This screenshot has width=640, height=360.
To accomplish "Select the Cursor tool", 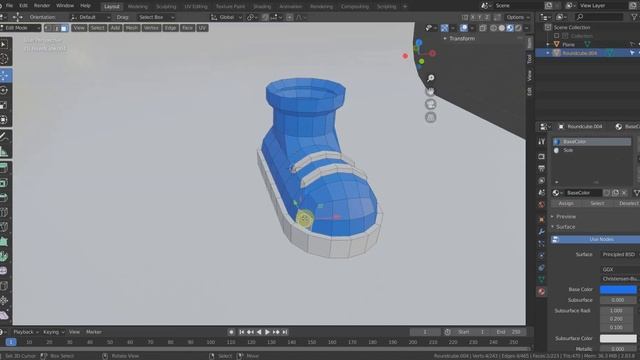I will (x=4, y=59).
